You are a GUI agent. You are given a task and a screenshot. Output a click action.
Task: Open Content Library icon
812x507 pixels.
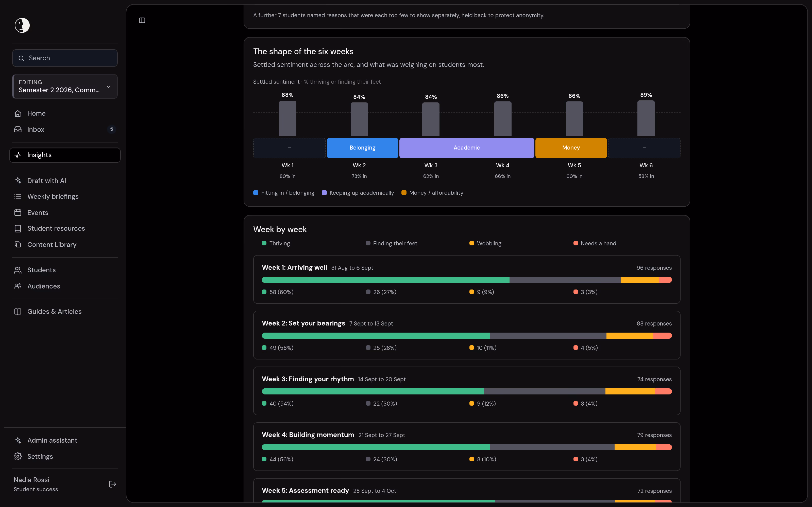(x=18, y=244)
